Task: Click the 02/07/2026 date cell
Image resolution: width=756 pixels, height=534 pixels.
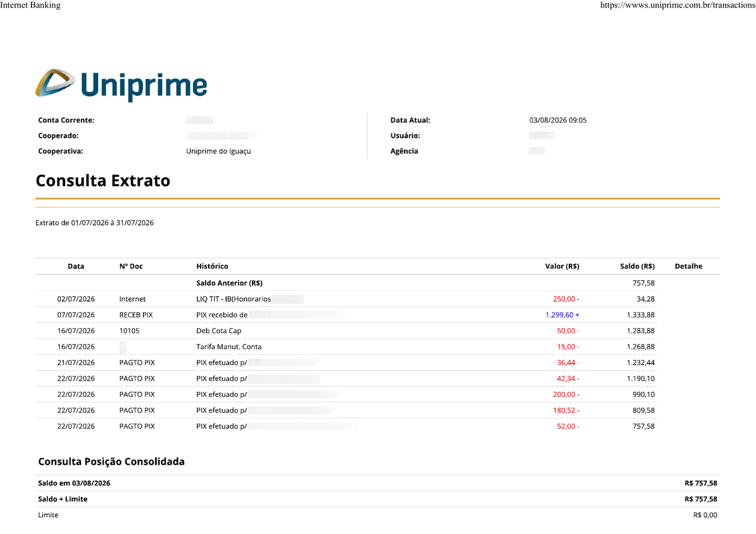Action: pyautogui.click(x=76, y=299)
